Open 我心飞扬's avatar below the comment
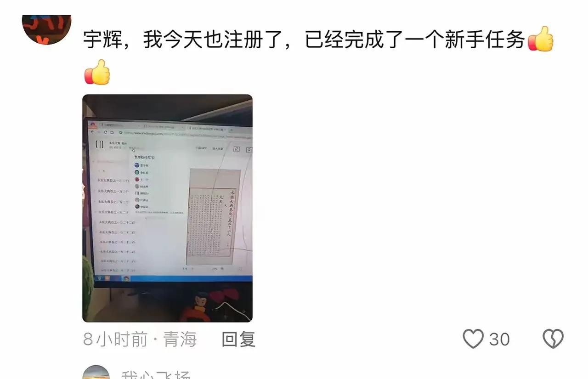Screen dimensions: 588x379 96,373
